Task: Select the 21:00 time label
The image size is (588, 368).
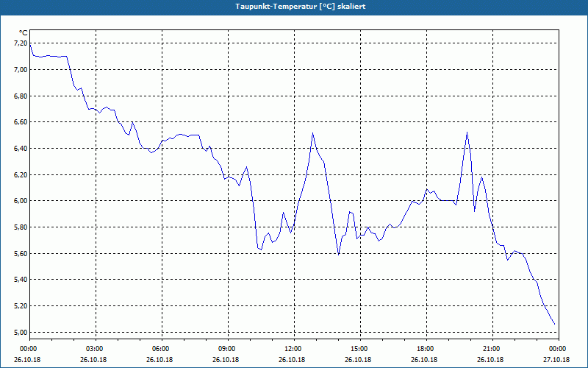Action: click(x=490, y=349)
